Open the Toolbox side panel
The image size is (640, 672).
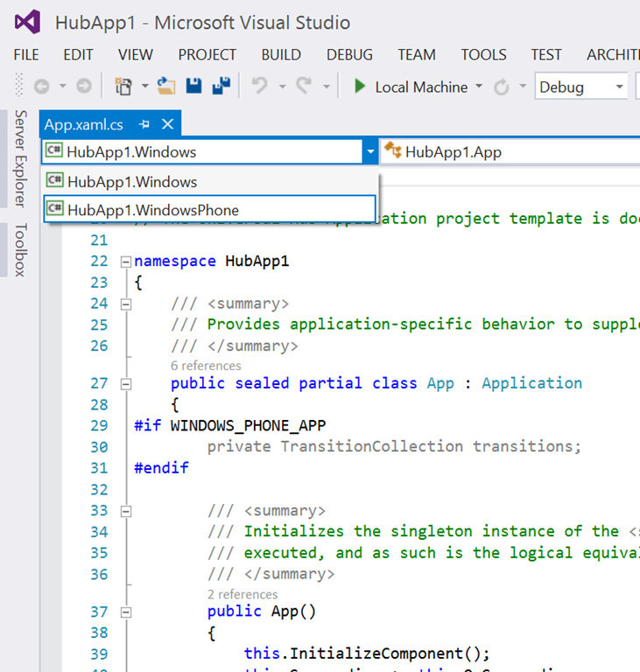tap(21, 249)
